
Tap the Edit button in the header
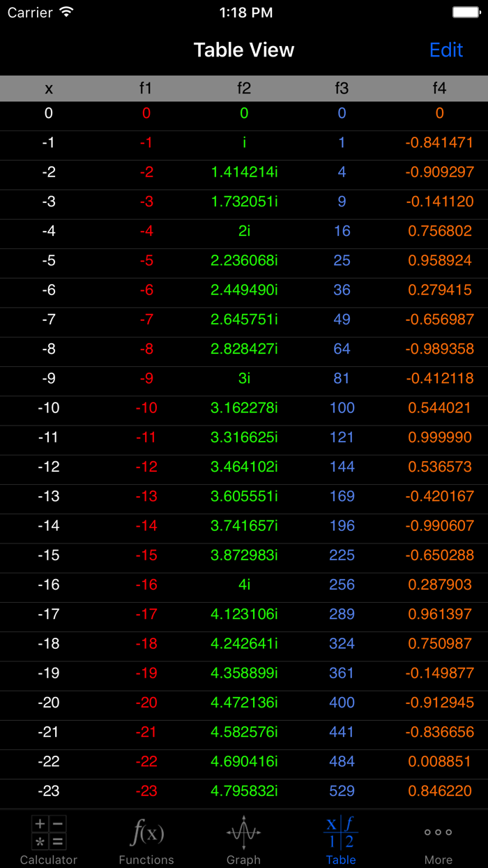pyautogui.click(x=446, y=50)
